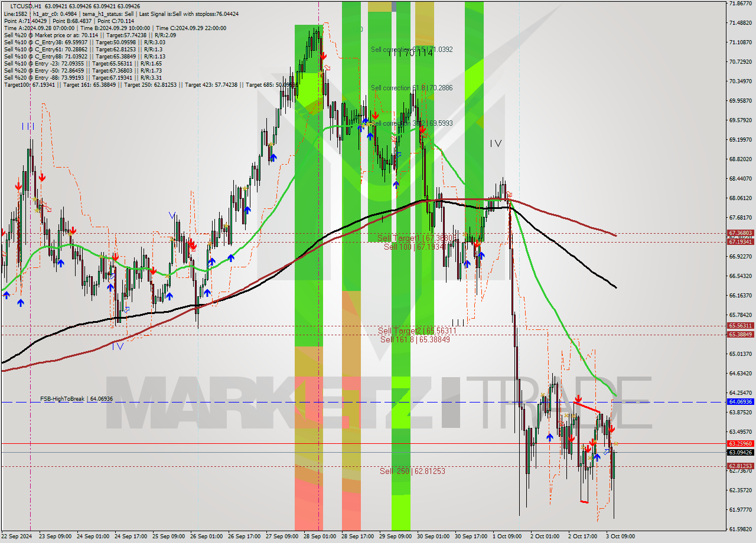Click the red 65.38849 price tag
The image size is (756, 543).
(740, 335)
